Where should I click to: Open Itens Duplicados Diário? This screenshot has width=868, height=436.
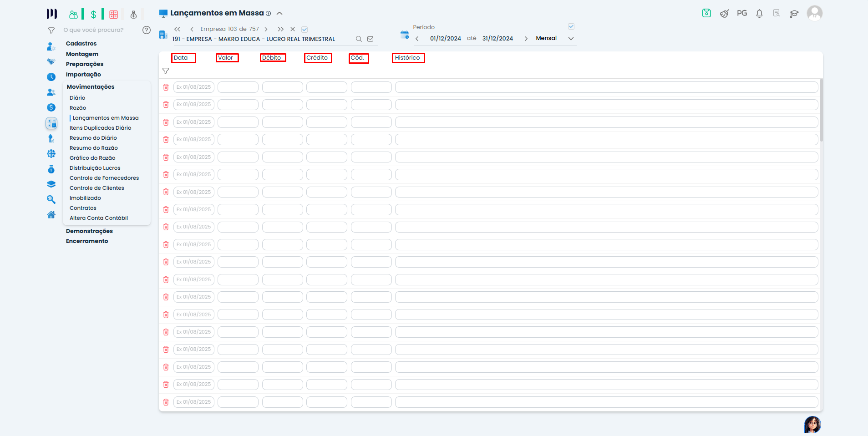pyautogui.click(x=100, y=128)
